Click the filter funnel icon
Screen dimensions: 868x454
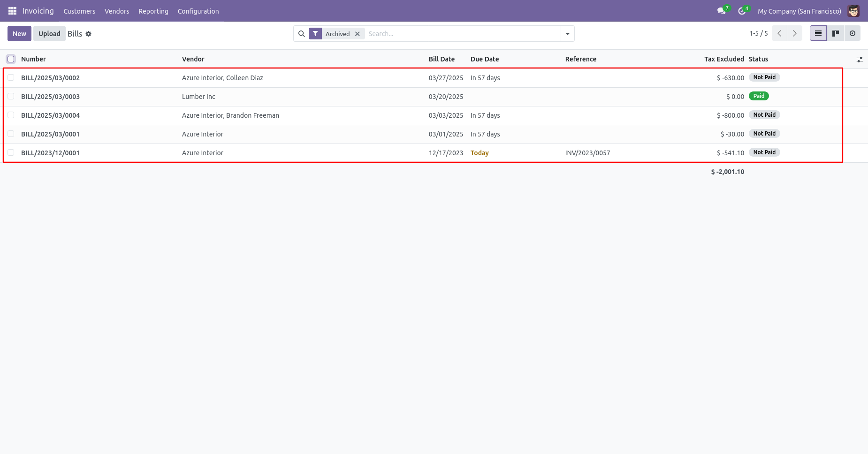[315, 34]
